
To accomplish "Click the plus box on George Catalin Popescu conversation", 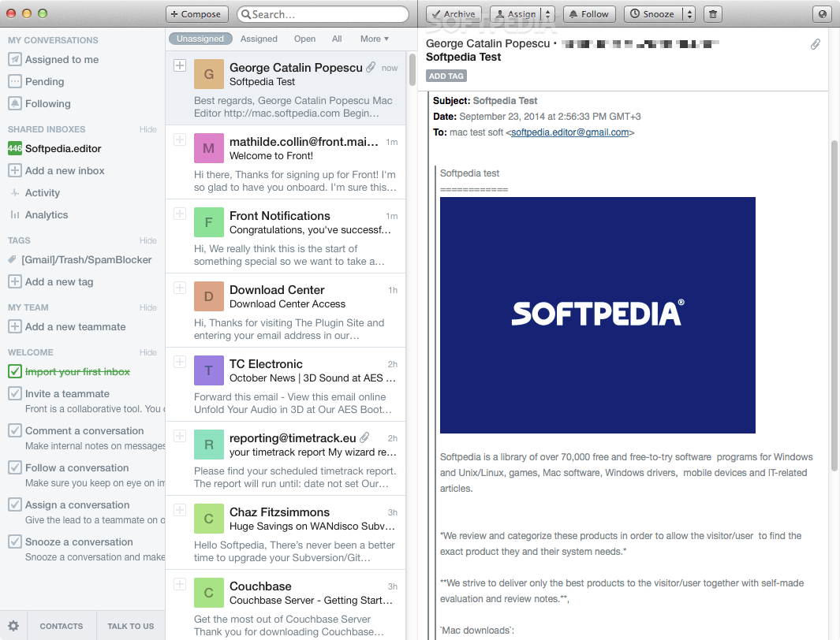I will pos(180,65).
